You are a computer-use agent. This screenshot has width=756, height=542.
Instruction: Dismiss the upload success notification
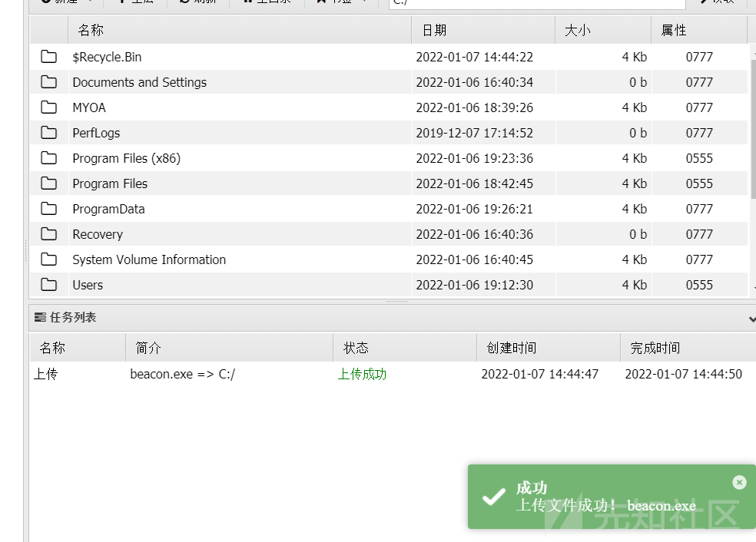click(739, 482)
